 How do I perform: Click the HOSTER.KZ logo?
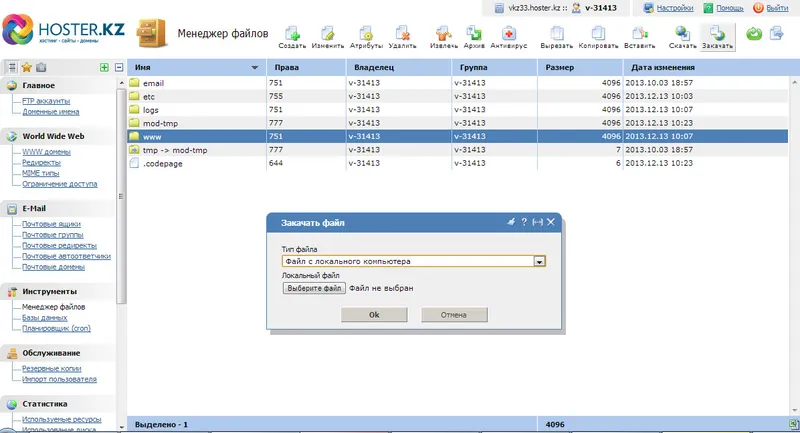63,30
